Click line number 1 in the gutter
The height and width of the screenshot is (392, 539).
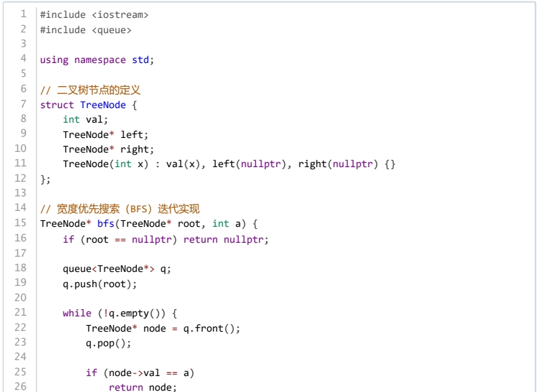[x=23, y=14]
